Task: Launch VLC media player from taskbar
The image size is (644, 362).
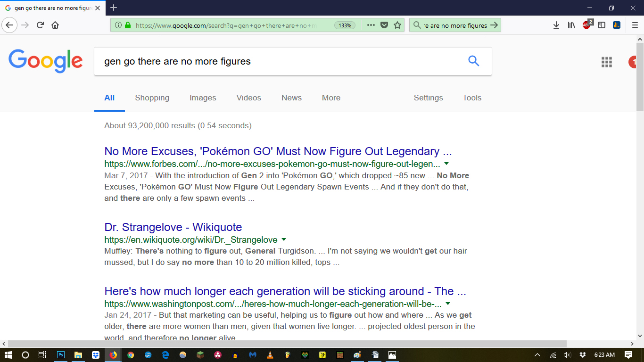Action: coord(270,355)
